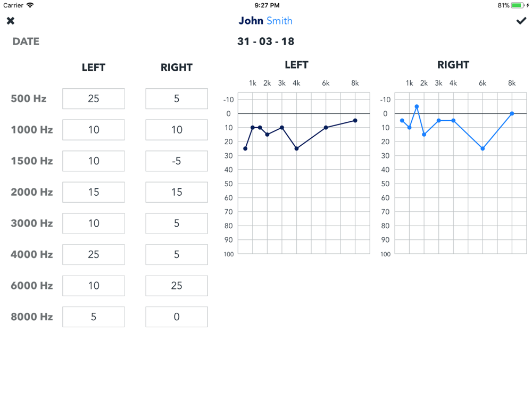Edit the 500 Hz right ear value

coord(177,99)
